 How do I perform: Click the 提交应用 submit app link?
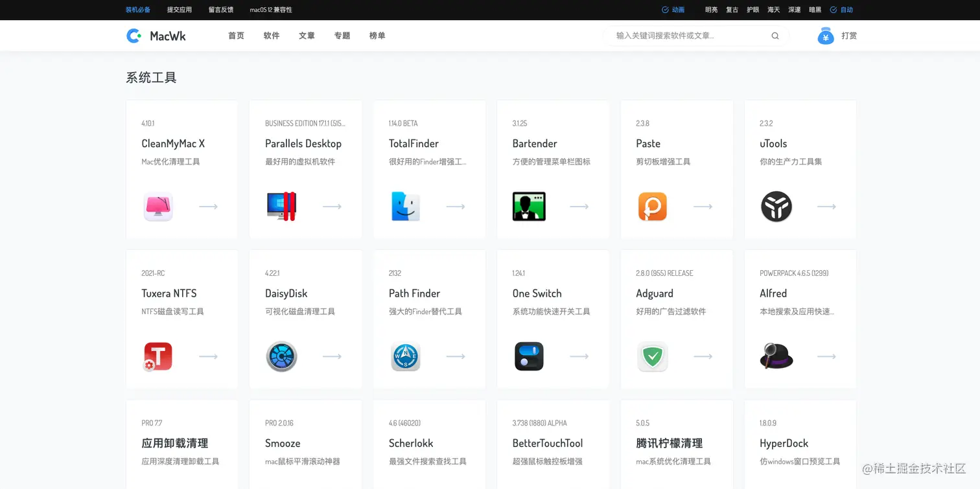tap(180, 10)
